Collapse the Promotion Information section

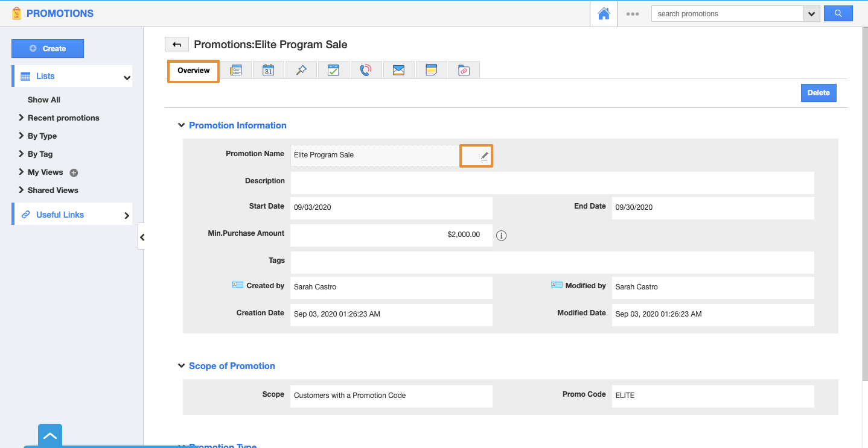(x=181, y=125)
